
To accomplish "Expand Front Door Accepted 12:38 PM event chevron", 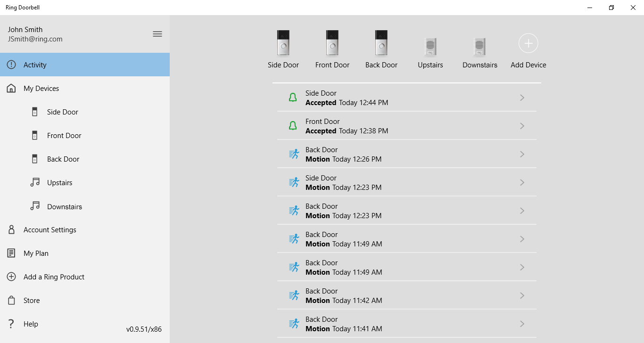I will pyautogui.click(x=522, y=126).
